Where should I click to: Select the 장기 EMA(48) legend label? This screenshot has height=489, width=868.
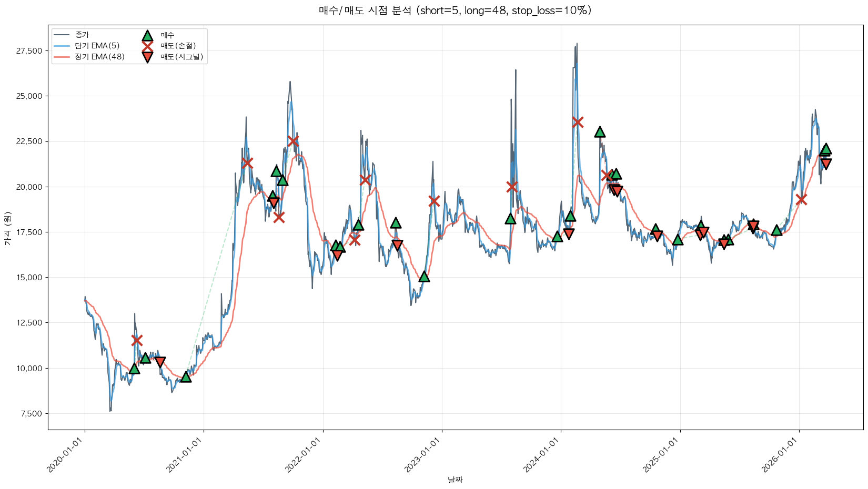click(99, 57)
